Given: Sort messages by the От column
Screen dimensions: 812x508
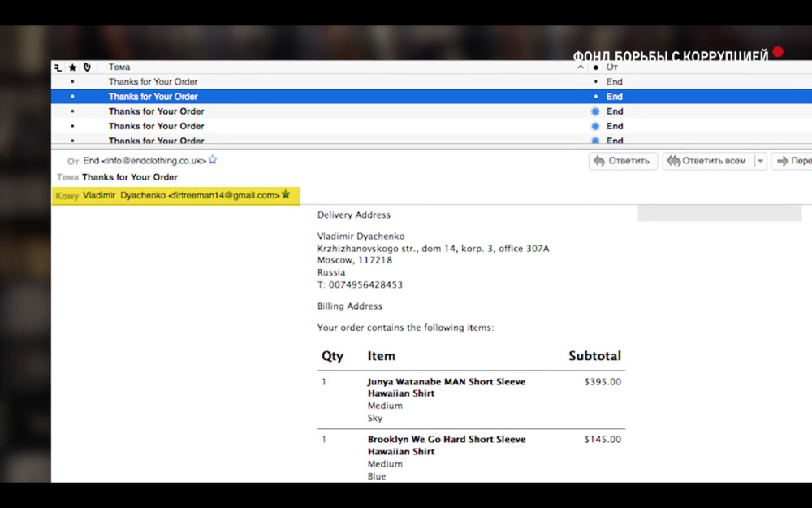Looking at the screenshot, I should tap(611, 67).
